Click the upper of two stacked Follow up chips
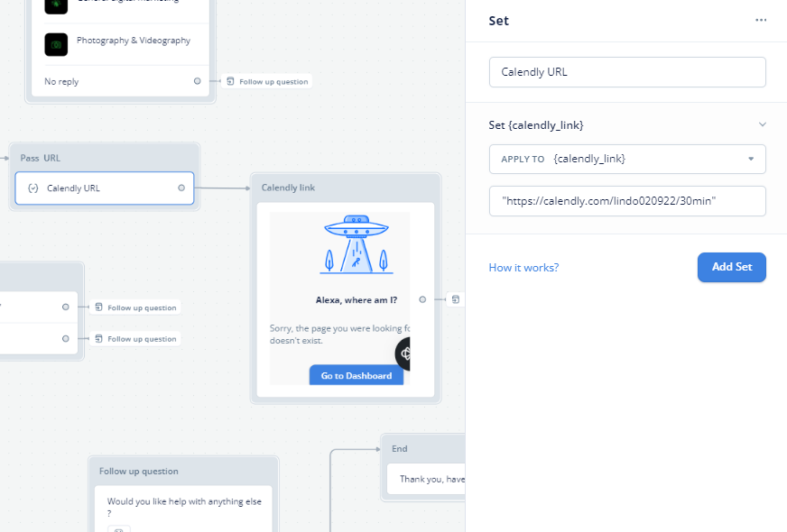The image size is (787, 532). [135, 307]
